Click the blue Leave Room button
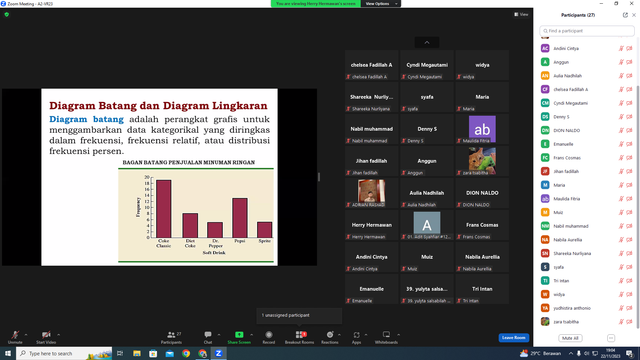640x360 pixels. point(513,338)
